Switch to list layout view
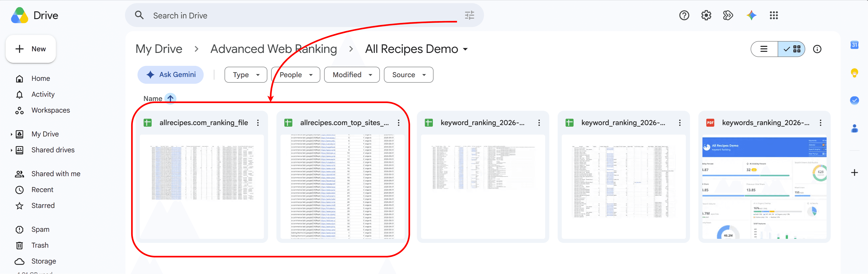The width and height of the screenshot is (868, 274). [x=764, y=49]
